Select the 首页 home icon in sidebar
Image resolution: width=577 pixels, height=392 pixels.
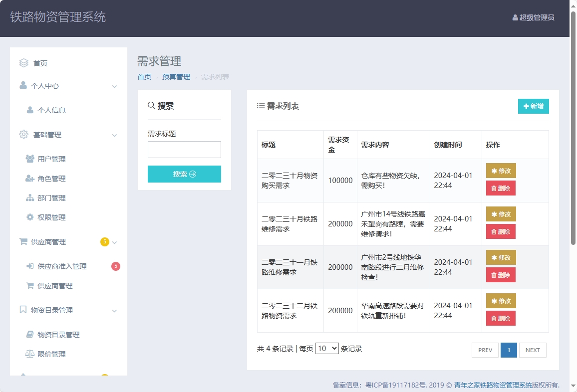tap(23, 63)
